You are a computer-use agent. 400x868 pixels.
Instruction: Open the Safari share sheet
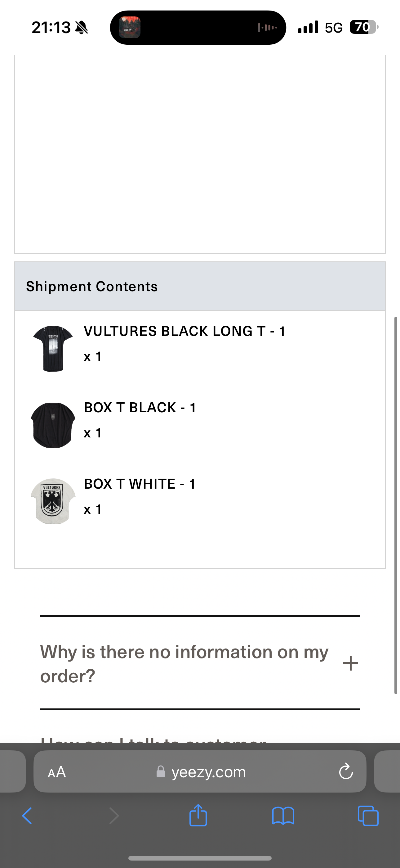click(198, 815)
